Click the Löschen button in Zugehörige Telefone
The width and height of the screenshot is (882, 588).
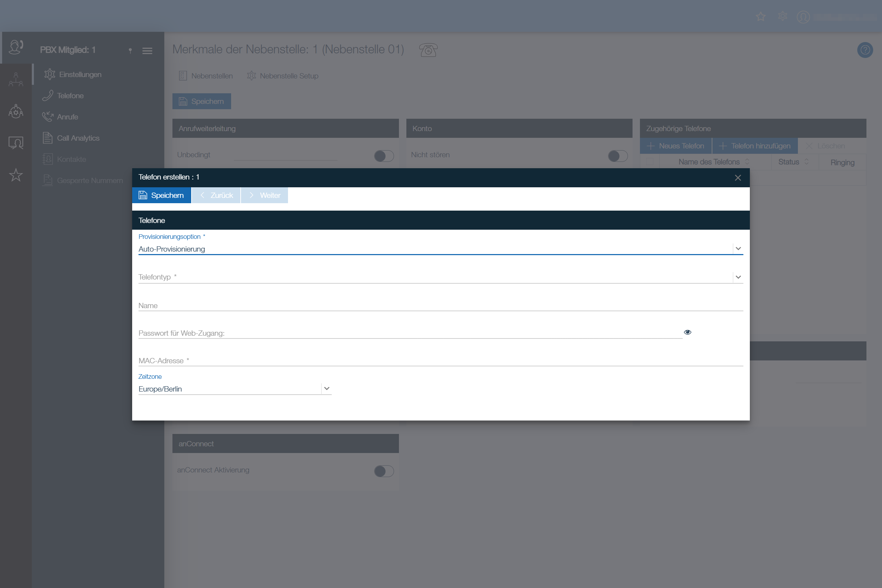(x=825, y=146)
